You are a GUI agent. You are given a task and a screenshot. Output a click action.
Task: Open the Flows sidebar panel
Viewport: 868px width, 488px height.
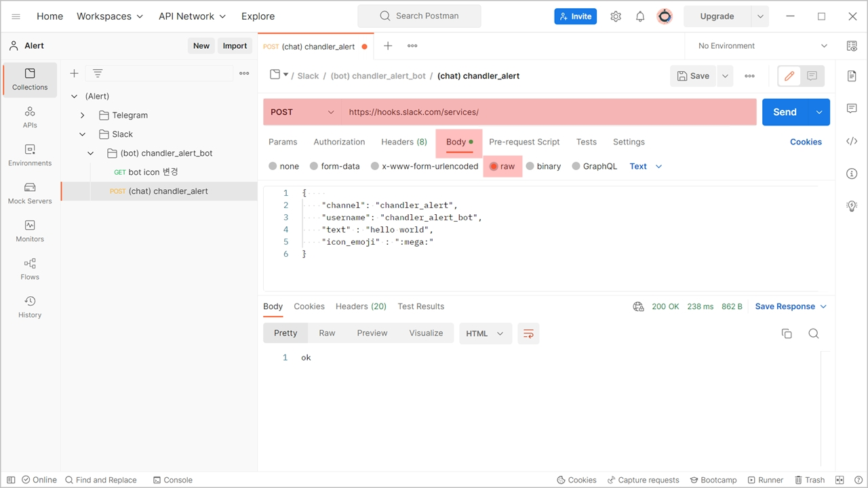click(30, 269)
